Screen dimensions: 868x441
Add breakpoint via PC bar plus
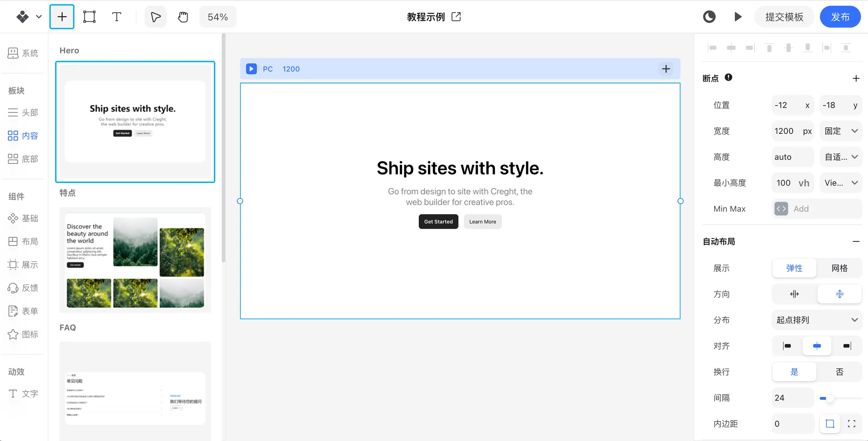coord(666,69)
